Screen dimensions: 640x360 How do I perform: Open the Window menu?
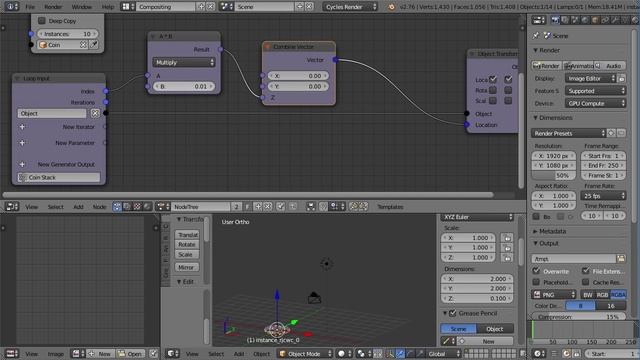[82, 7]
